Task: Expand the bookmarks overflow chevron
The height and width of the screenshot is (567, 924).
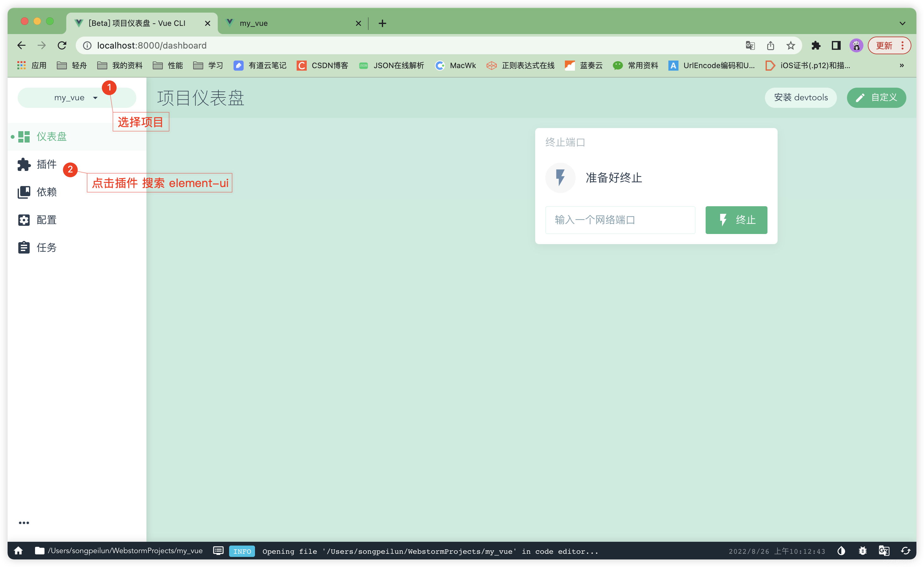Action: pos(902,66)
